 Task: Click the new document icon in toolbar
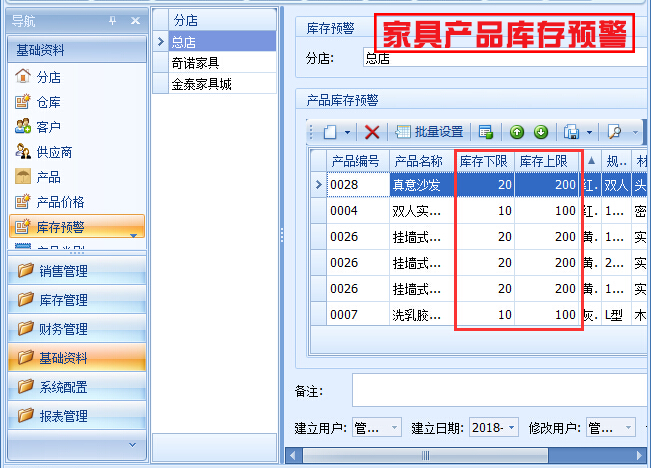coord(329,132)
